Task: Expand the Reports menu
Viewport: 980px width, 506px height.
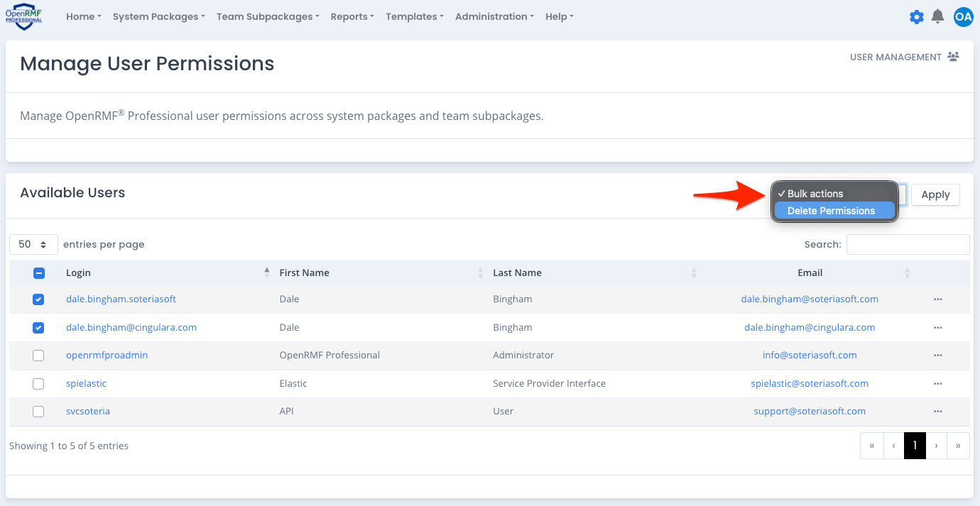Action: pos(352,16)
